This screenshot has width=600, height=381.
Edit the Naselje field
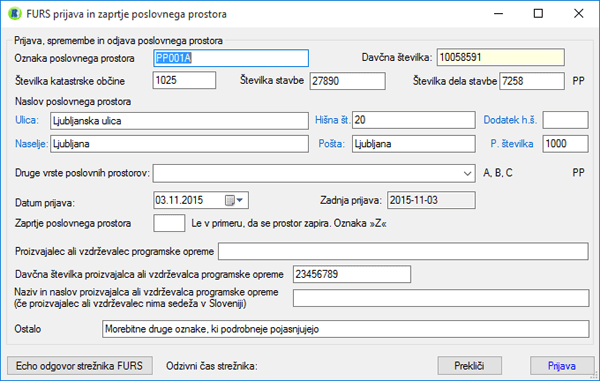coord(179,144)
